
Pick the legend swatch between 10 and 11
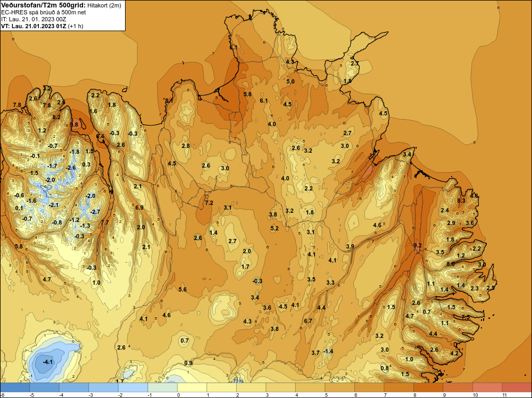pyautogui.click(x=487, y=387)
